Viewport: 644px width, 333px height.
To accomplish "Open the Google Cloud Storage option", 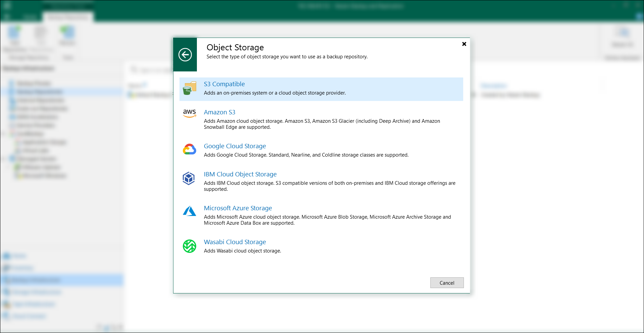I will (x=235, y=146).
